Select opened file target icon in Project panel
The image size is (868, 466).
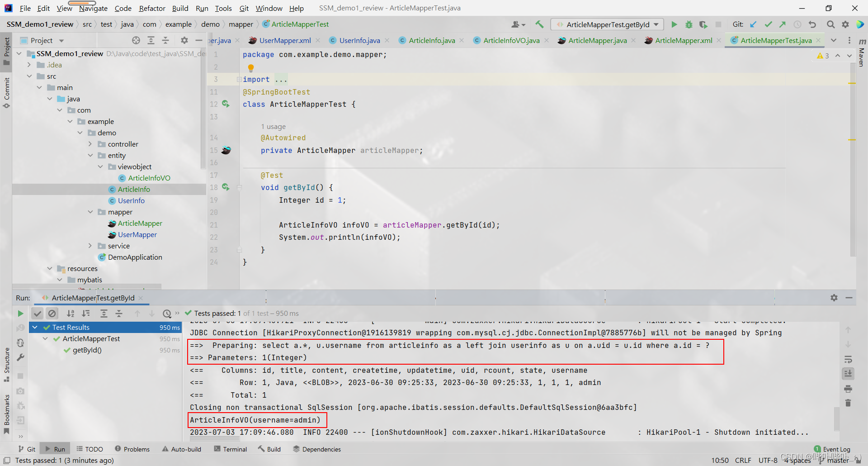[x=136, y=40]
